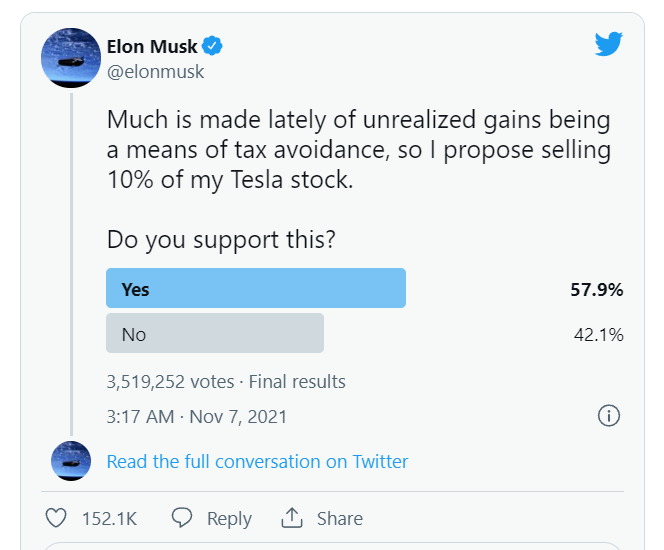The height and width of the screenshot is (550, 664).
Task: Open the Elon Musk display name
Action: (x=152, y=46)
